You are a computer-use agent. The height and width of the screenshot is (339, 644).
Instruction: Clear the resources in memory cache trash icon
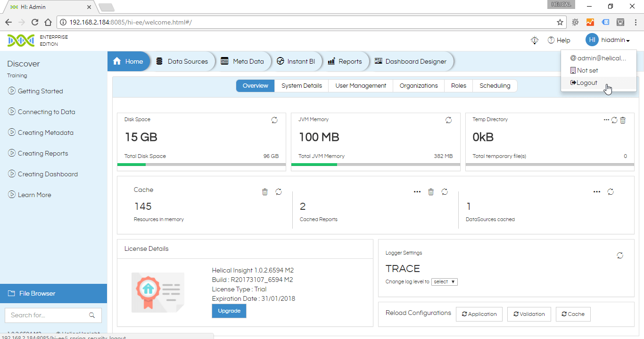coord(265,192)
